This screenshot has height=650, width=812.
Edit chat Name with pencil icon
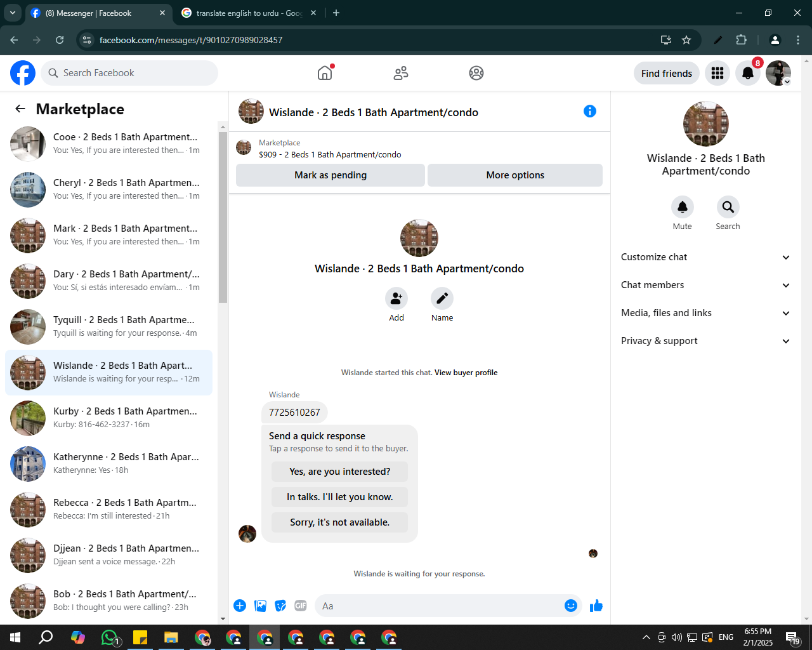(442, 298)
